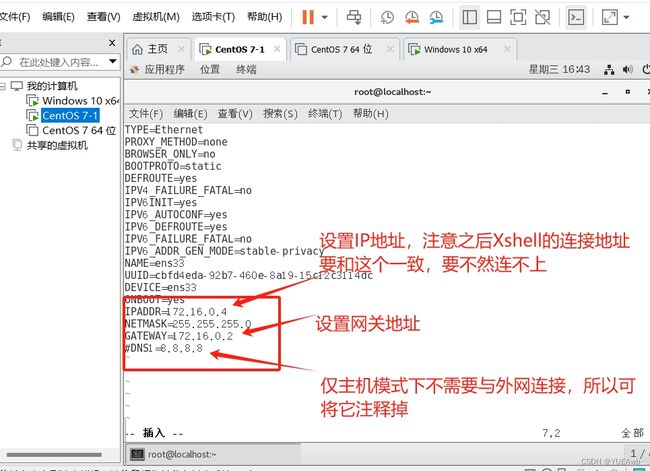Open the 虚拟机(M) menu
650x471 pixels.
tap(156, 17)
